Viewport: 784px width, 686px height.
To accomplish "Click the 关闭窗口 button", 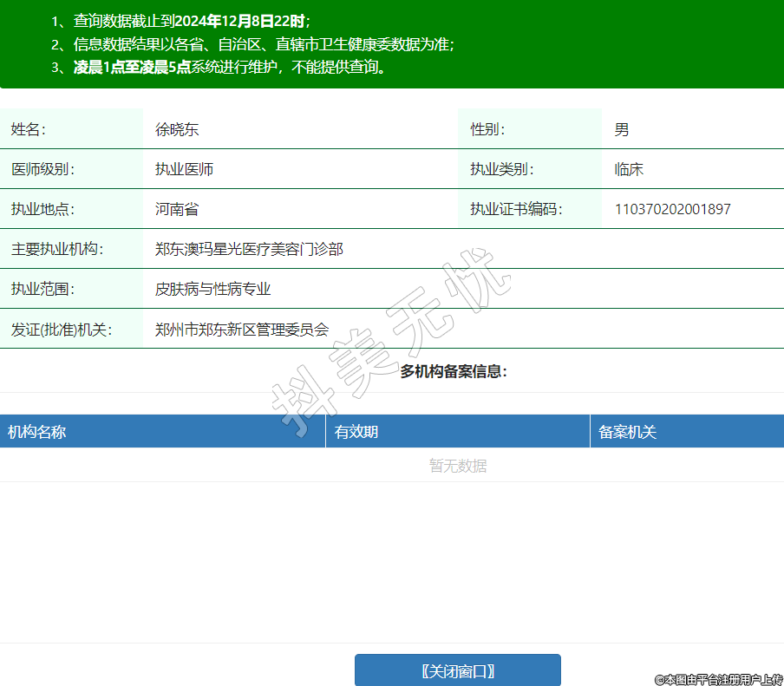I will (x=457, y=670).
